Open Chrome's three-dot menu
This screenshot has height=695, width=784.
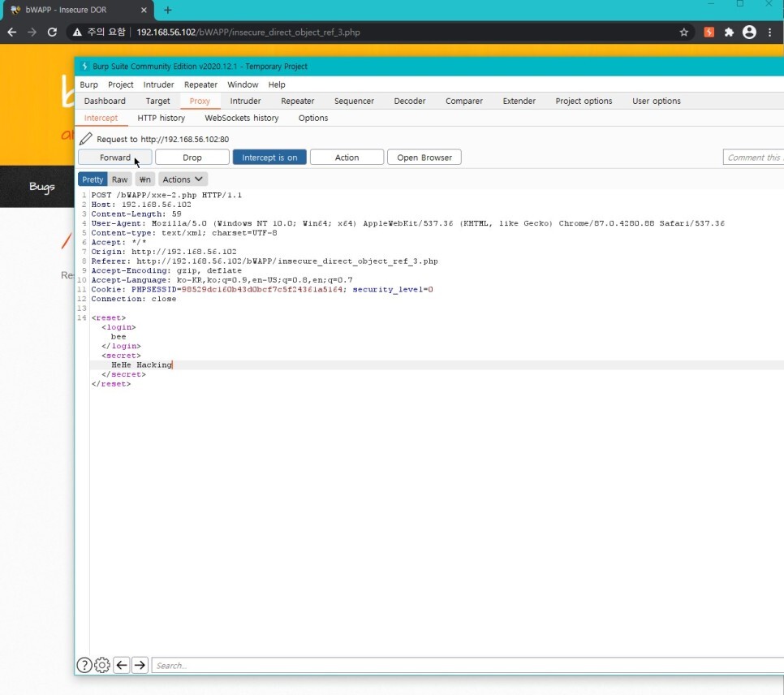point(770,32)
